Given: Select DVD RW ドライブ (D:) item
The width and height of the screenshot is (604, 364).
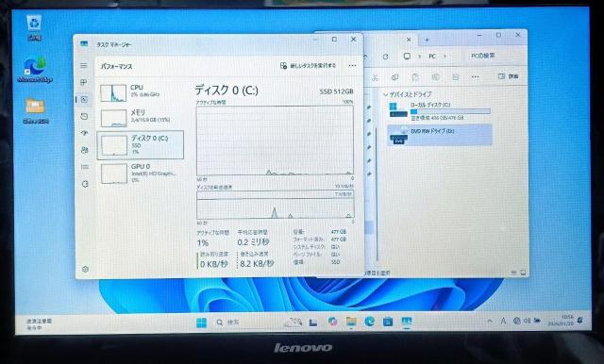Looking at the screenshot, I should click(440, 135).
